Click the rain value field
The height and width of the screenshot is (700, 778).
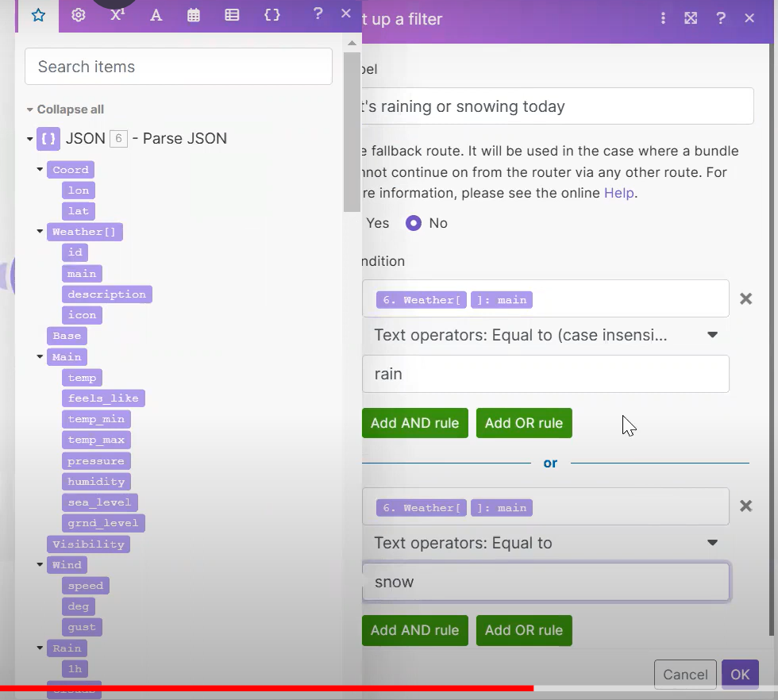(546, 374)
